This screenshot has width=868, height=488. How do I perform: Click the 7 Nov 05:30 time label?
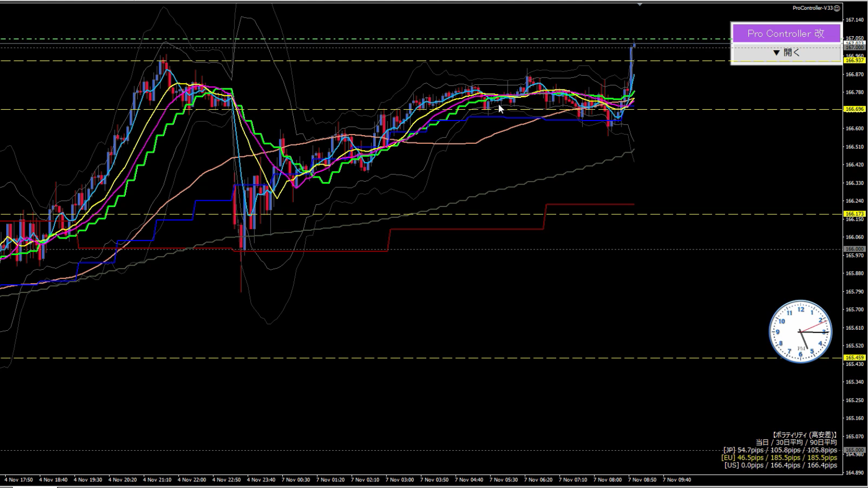[x=503, y=480]
